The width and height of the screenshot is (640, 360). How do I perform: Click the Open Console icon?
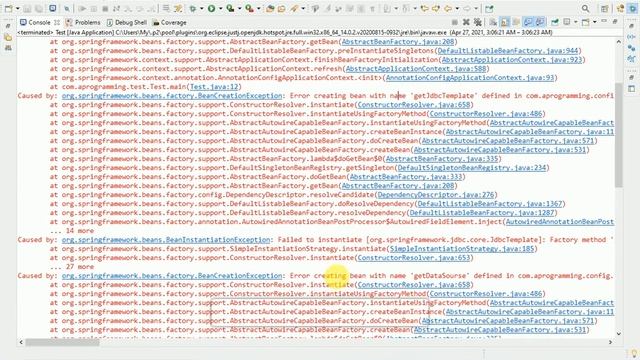pos(585,22)
